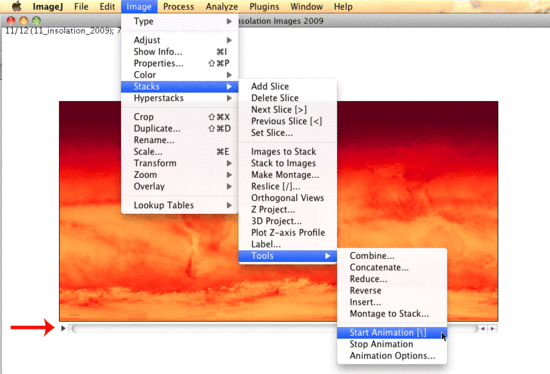
Task: Expand the Overlay submenu
Action: (180, 186)
